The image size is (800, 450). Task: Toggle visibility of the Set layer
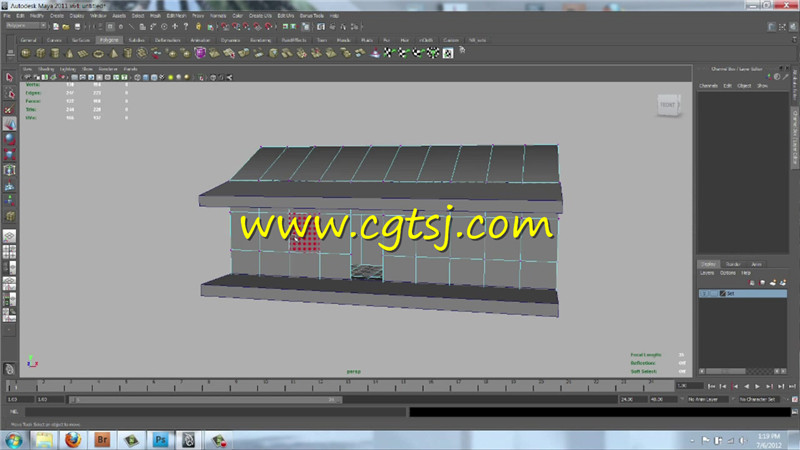point(704,293)
